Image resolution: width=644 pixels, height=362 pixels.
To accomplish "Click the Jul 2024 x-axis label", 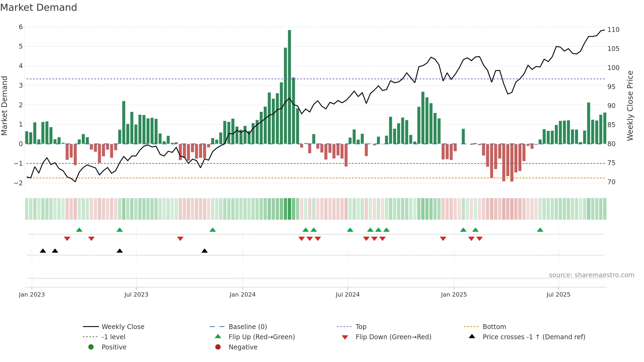I will pos(348,294).
